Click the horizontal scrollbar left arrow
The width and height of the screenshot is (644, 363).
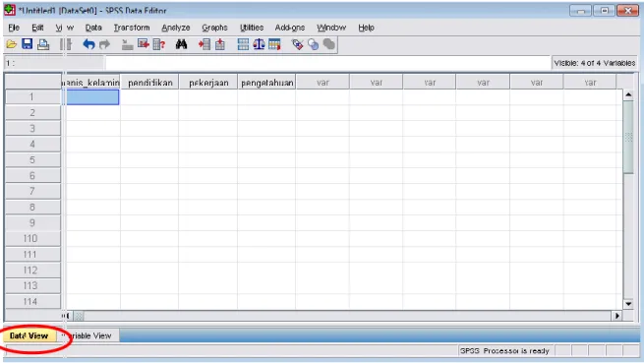(68, 316)
